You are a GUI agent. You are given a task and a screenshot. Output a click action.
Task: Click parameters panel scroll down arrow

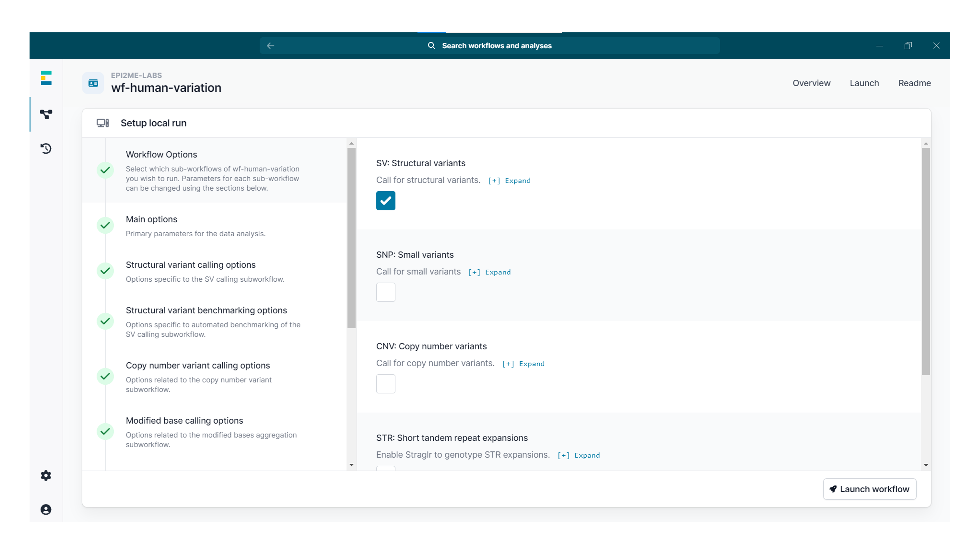pyautogui.click(x=925, y=465)
